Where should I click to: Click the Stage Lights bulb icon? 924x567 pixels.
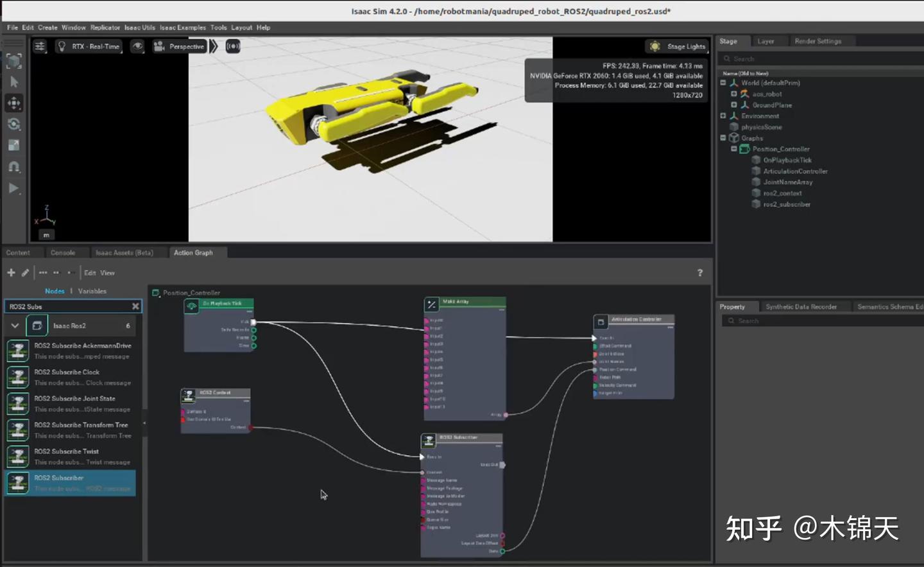click(654, 46)
